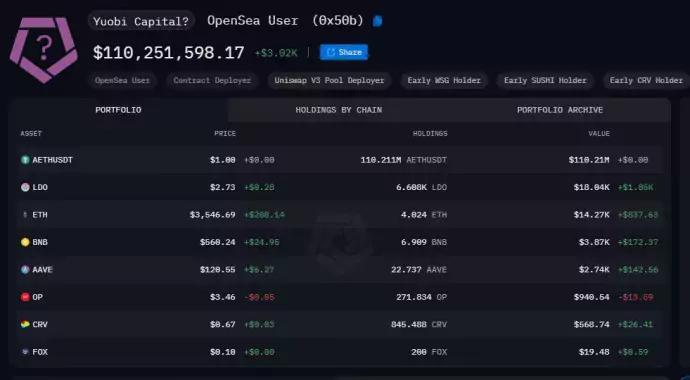
Task: Select the $2.74K AAVE value
Action: click(594, 270)
